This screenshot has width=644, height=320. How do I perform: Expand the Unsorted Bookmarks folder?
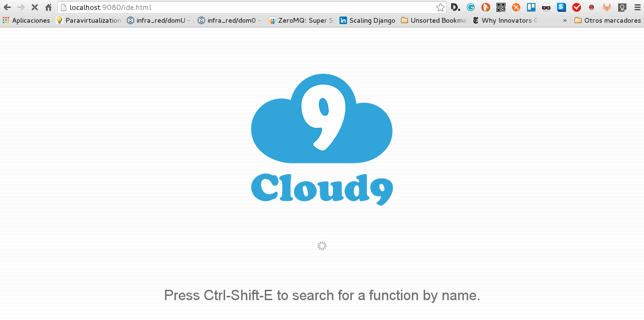[x=434, y=20]
